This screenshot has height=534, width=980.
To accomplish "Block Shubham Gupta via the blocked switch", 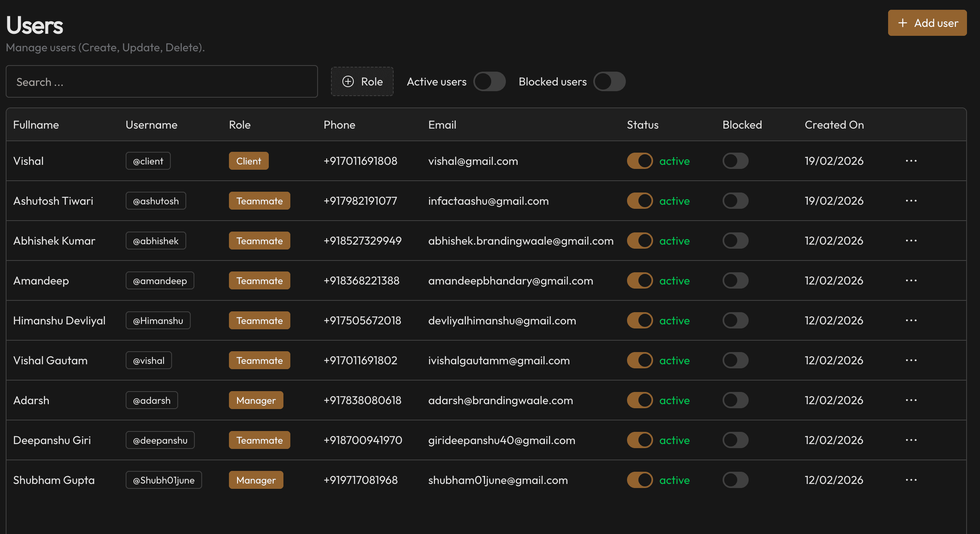I will (735, 480).
